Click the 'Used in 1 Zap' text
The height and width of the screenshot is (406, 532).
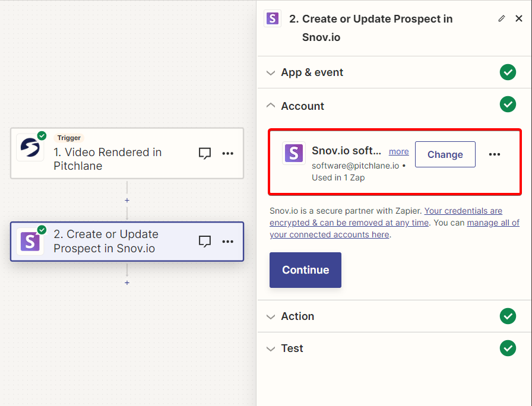[338, 177]
